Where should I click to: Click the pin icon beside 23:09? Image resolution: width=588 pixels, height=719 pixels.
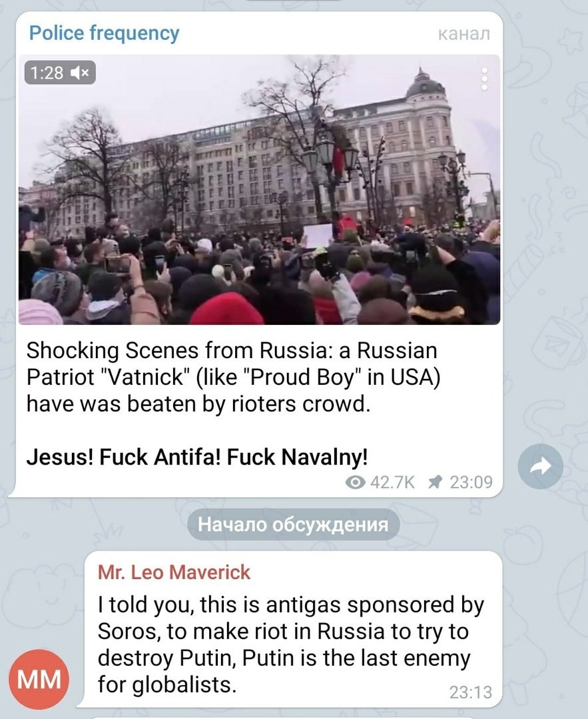(435, 482)
